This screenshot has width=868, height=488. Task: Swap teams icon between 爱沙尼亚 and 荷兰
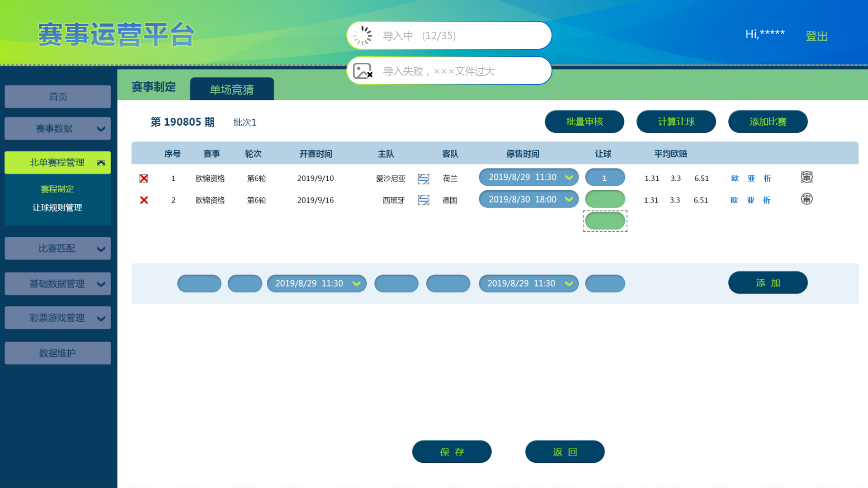pyautogui.click(x=423, y=179)
